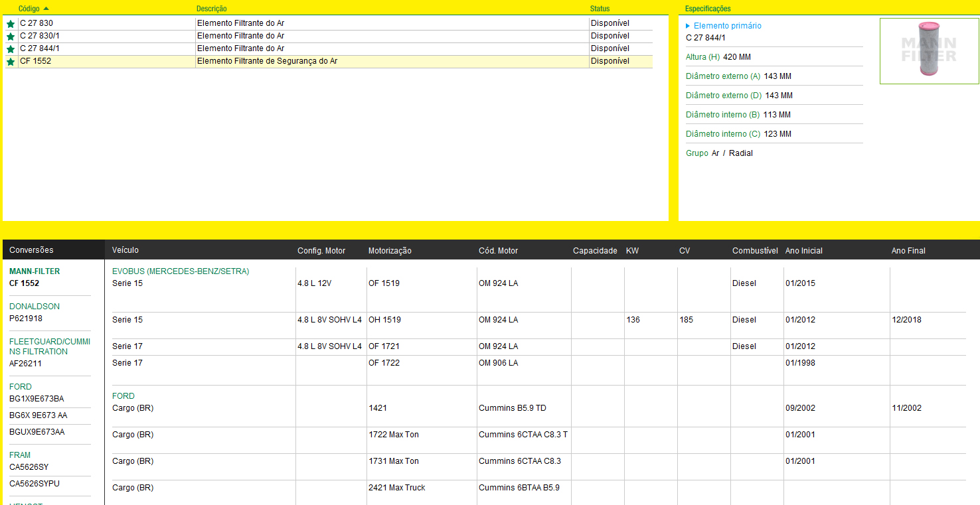Select the OH 1519 motorização row
The width and height of the screenshot is (980, 505).
(x=384, y=320)
